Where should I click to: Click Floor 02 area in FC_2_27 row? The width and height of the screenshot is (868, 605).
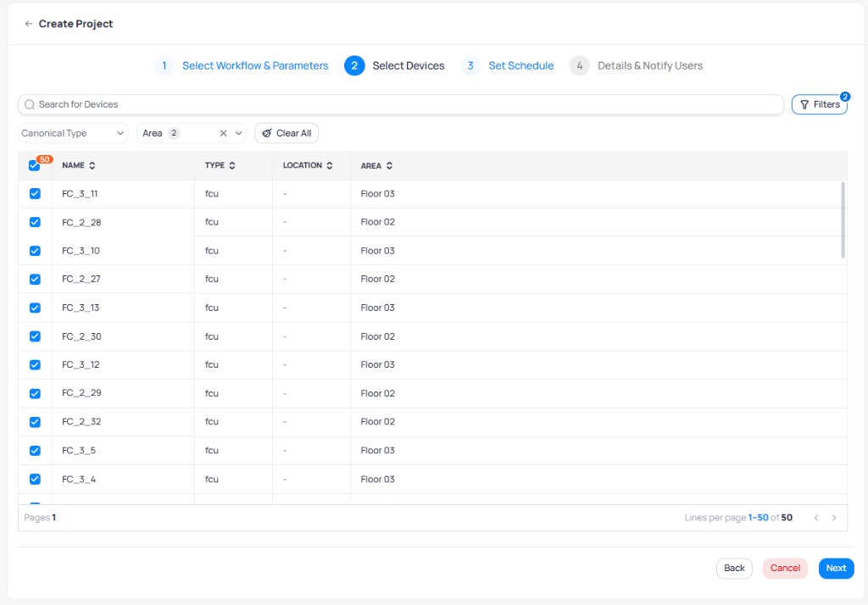tap(377, 279)
